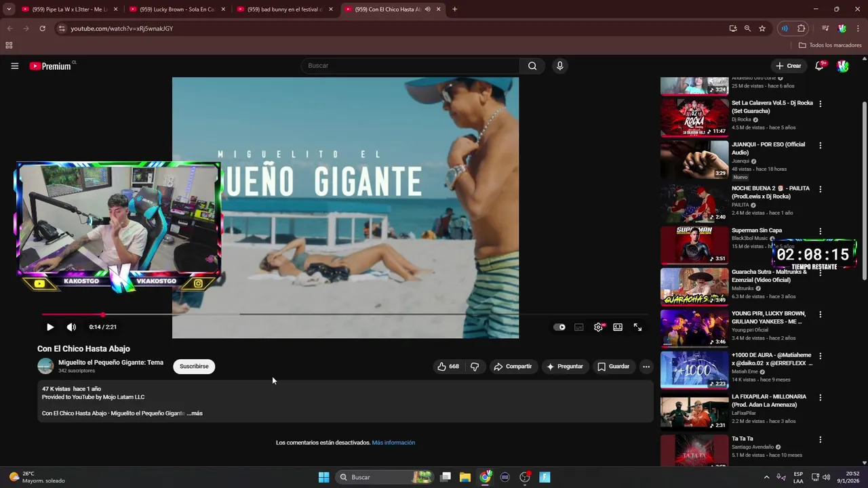Viewport: 868px width, 488px height.
Task: Open the tab search dropdown arrow
Action: 9,9
